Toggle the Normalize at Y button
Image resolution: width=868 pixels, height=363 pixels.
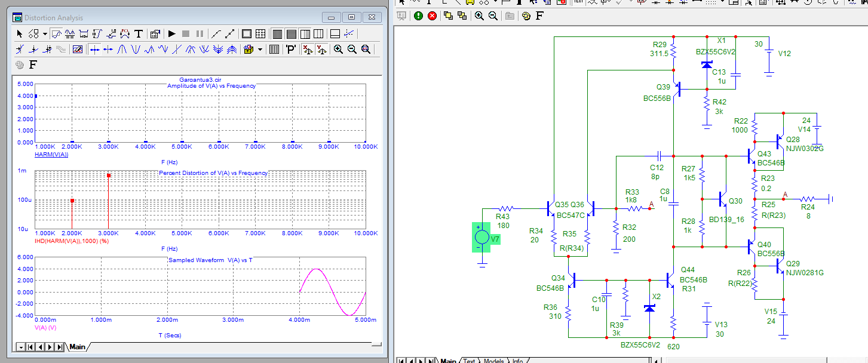coord(322,50)
